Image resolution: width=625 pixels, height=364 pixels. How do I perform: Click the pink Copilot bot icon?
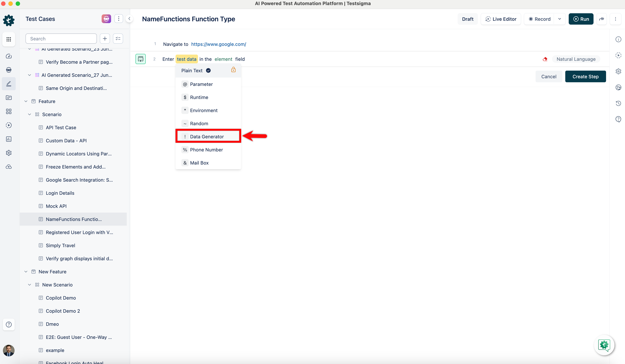tap(106, 19)
